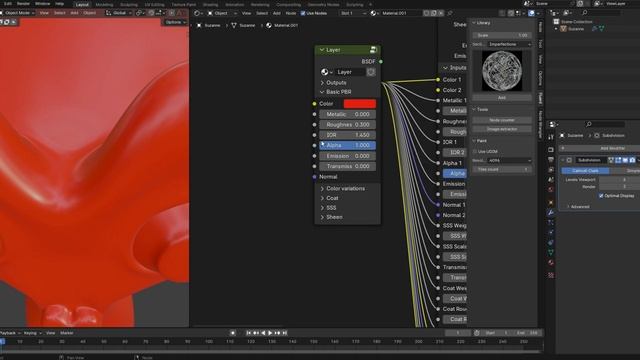Viewport: 640px width, 360px height.
Task: Open the Material properties tab icon
Action: point(551,262)
